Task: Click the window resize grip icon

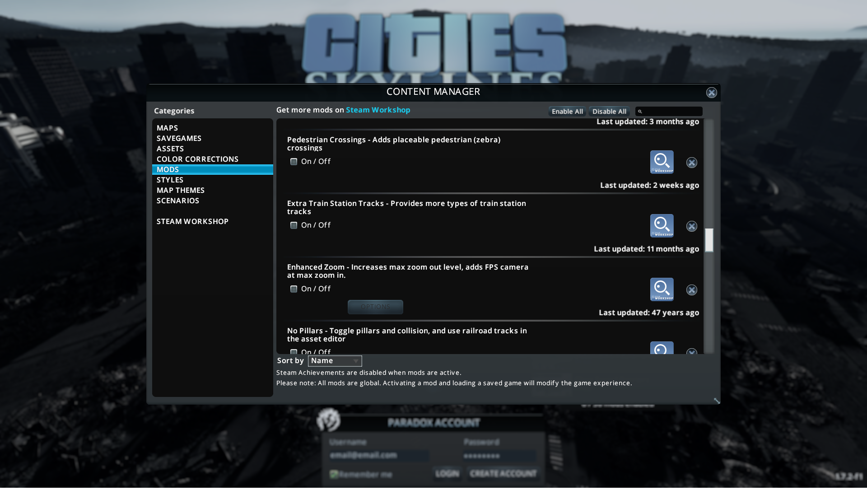Action: click(717, 401)
